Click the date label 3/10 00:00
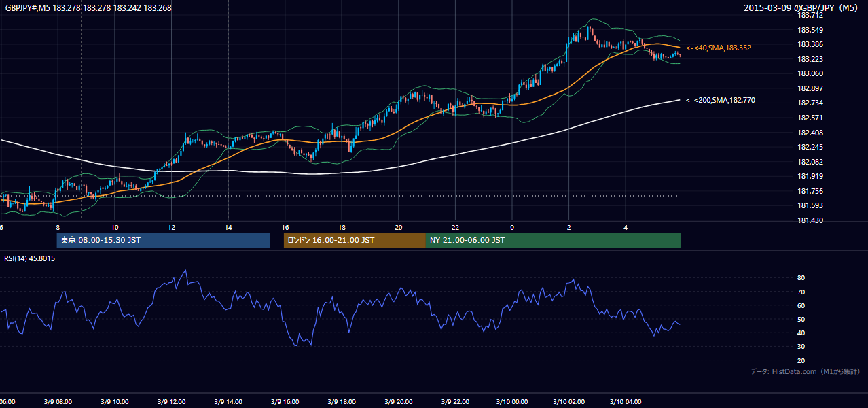The width and height of the screenshot is (868, 408). [x=512, y=402]
